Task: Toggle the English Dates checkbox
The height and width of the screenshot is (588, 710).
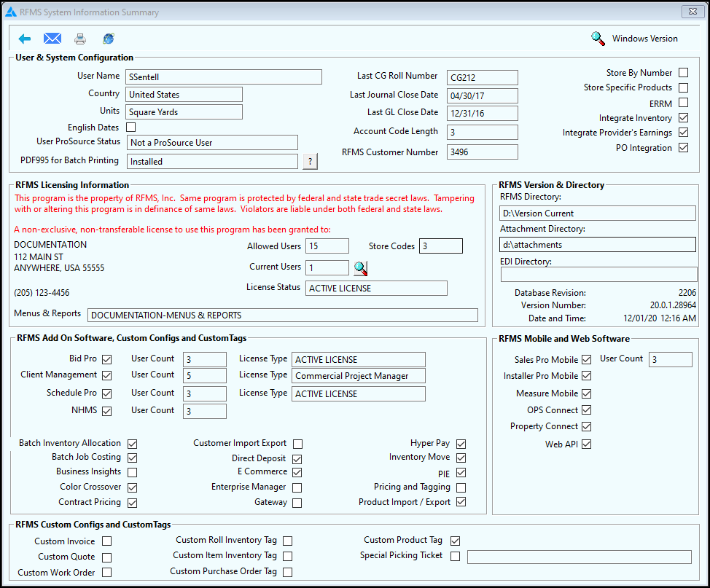Action: tap(131, 128)
